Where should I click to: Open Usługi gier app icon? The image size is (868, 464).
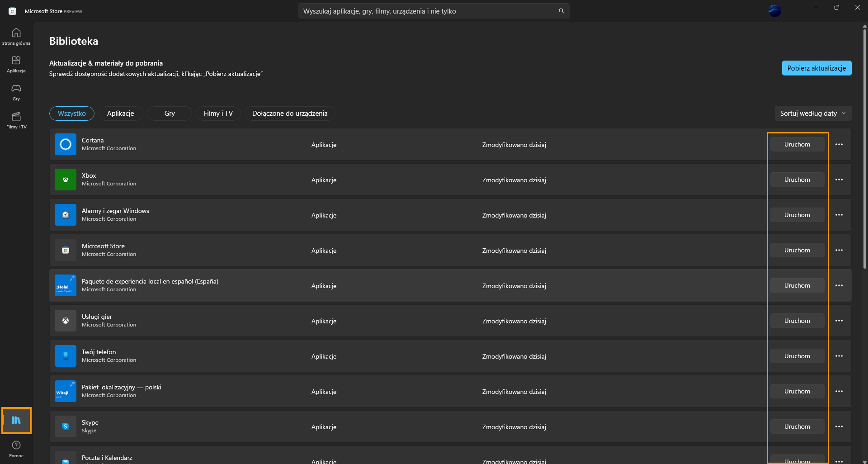pos(66,321)
